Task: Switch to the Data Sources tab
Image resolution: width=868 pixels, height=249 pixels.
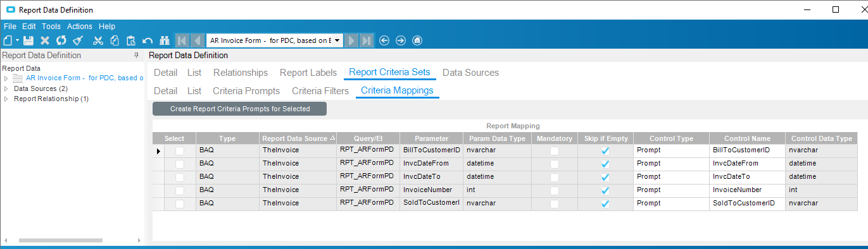Action: (x=470, y=73)
